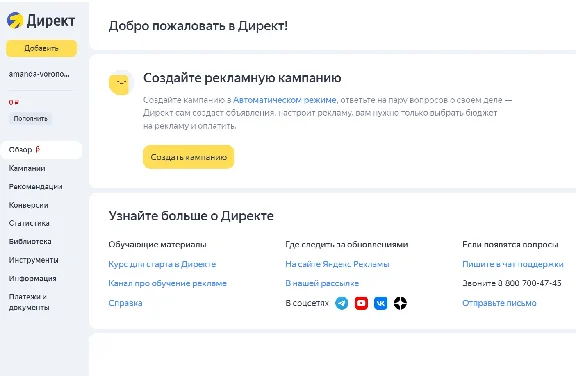Open Конверсии in the sidebar
The height and width of the screenshot is (376, 576).
(x=28, y=205)
